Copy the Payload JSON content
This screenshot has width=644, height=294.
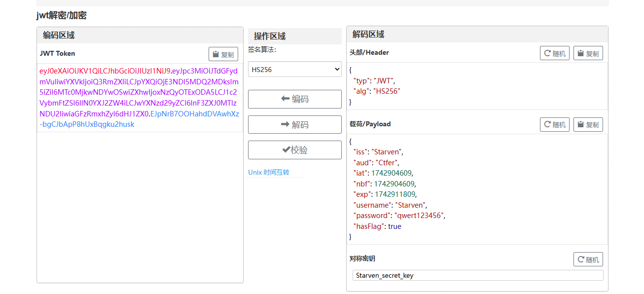pyautogui.click(x=588, y=125)
